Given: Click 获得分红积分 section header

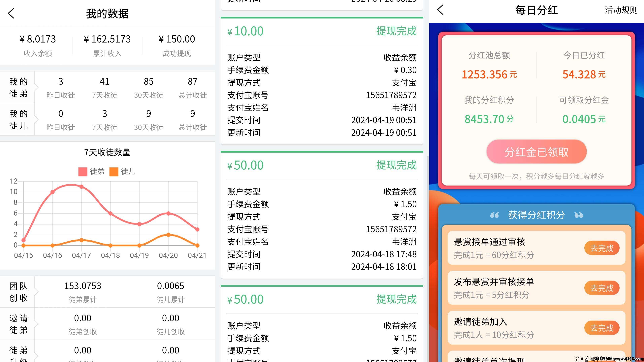Looking at the screenshot, I should coord(536,215).
